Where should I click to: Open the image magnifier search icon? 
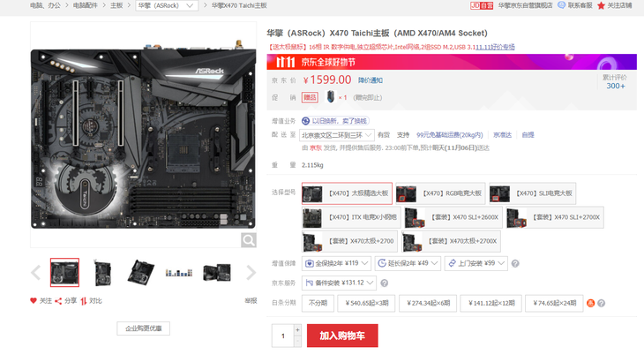coord(249,240)
